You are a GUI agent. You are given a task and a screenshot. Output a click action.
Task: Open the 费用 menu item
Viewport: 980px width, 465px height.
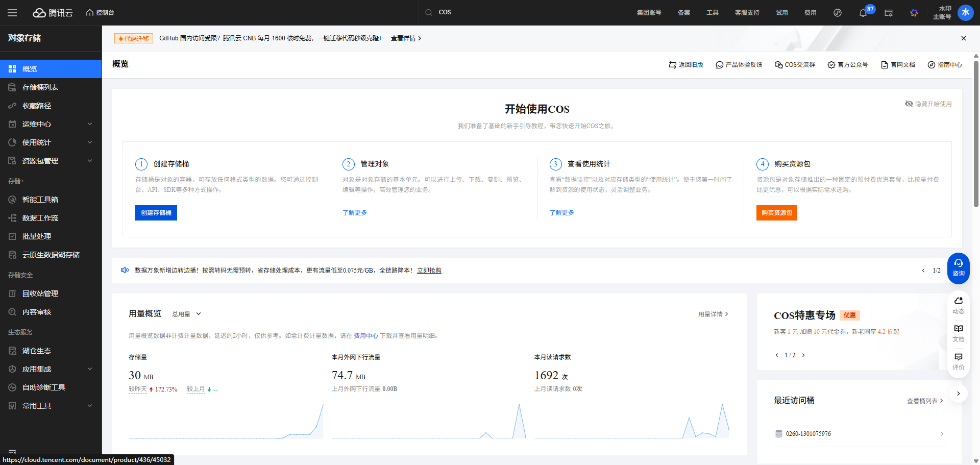810,12
